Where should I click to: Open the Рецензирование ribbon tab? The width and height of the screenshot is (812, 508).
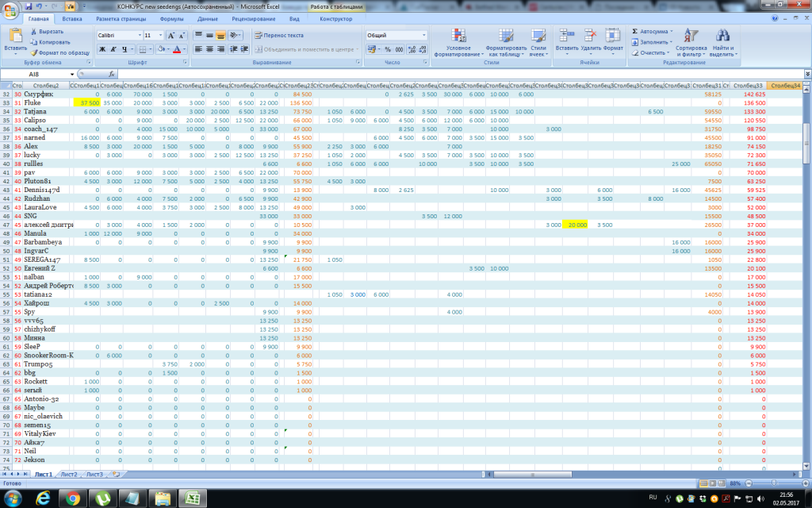(253, 19)
